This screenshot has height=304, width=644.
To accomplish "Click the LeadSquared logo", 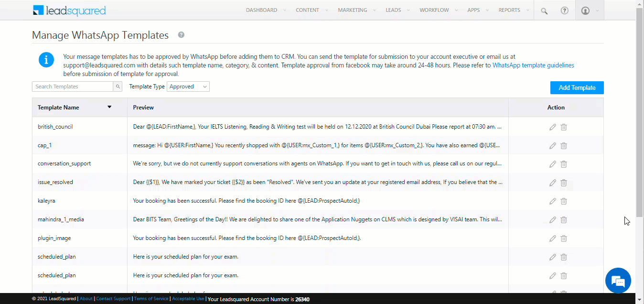I will (x=70, y=11).
